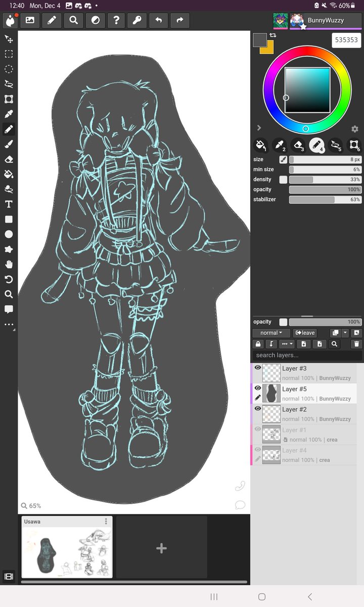Open the Magma main menu logo
Viewport: 364px width, 607px height.
click(x=10, y=21)
